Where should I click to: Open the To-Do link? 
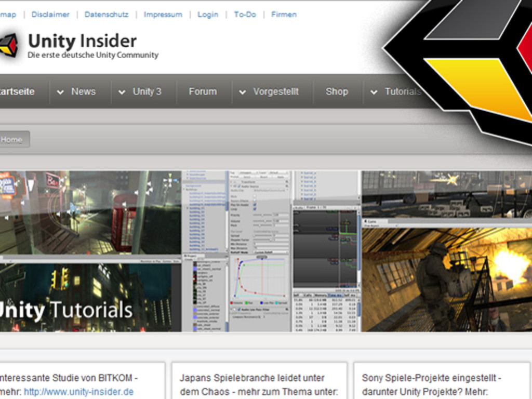[x=245, y=15]
